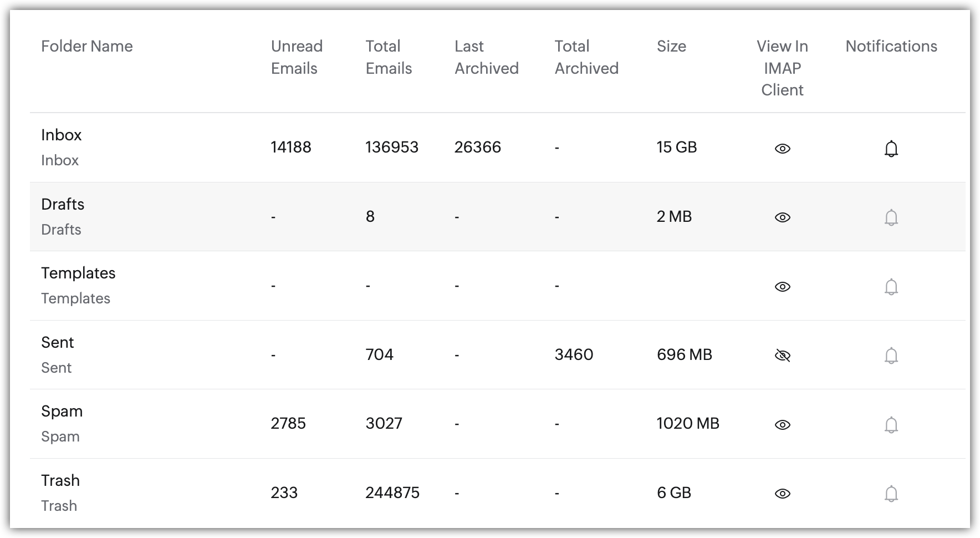Viewport: 980px width, 538px height.
Task: Toggle Drafts IMAP visibility eye
Action: 782,217
